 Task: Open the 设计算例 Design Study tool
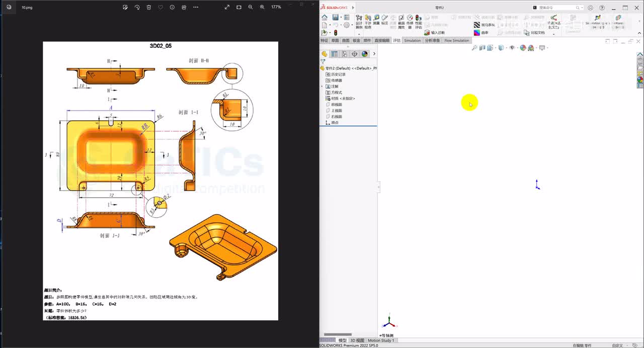(359, 22)
